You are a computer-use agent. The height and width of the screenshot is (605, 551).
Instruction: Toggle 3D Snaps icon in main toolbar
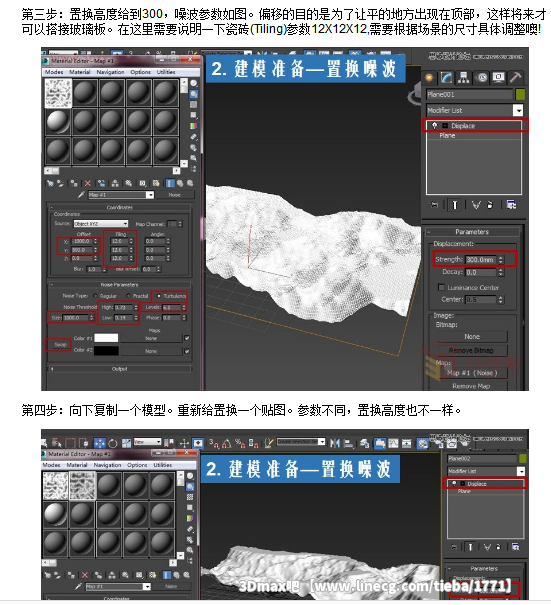(x=214, y=443)
